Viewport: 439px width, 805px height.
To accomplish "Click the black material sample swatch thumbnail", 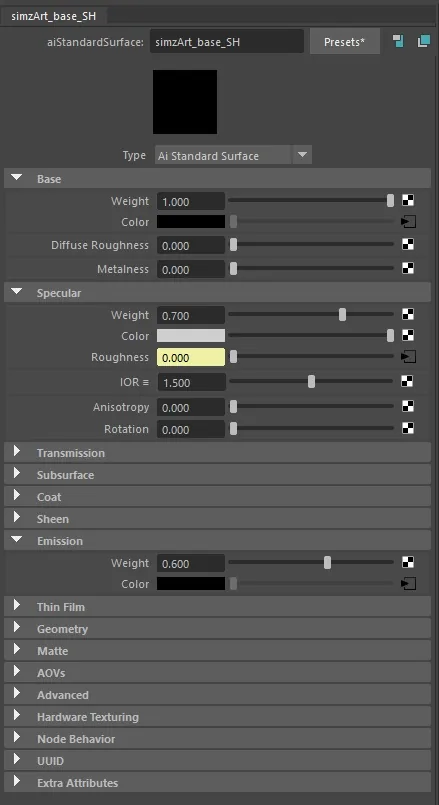I will pos(185,102).
